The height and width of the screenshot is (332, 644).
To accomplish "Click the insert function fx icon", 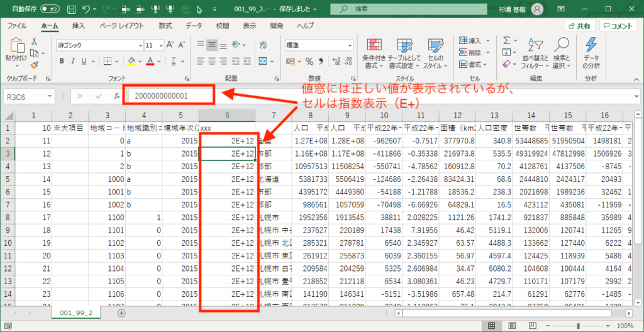I will click(x=116, y=97).
